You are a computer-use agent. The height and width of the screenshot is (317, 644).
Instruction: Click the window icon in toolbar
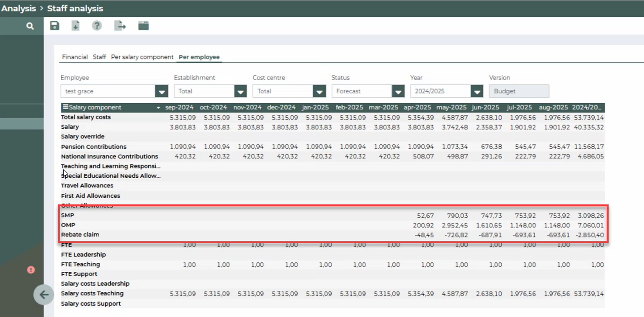point(144,26)
